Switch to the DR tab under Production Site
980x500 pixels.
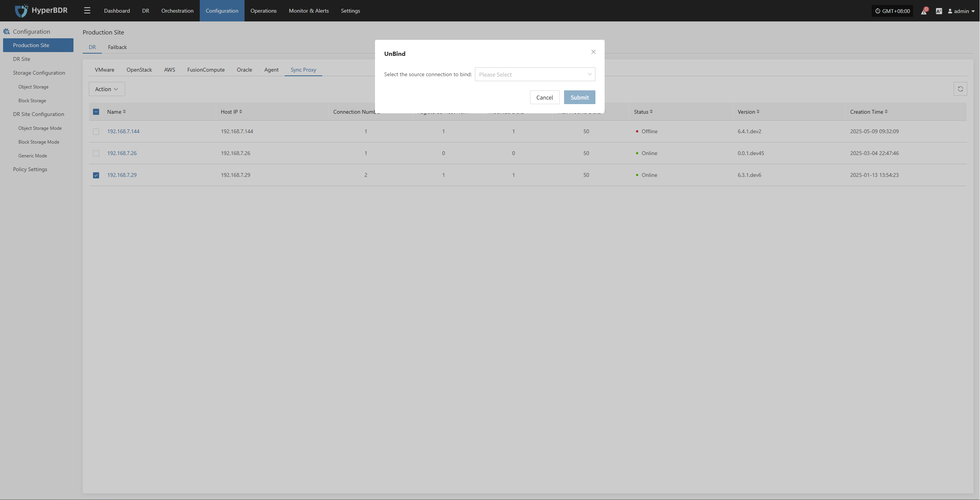pyautogui.click(x=92, y=47)
